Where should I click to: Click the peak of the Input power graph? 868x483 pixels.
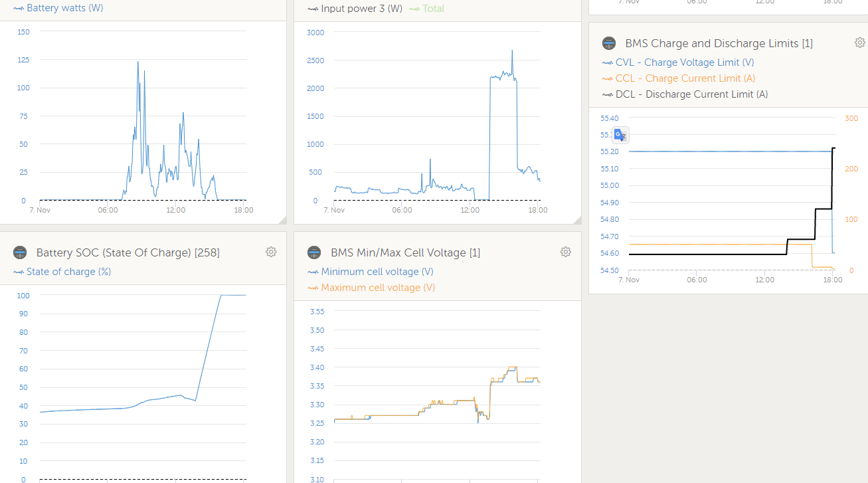tap(512, 51)
